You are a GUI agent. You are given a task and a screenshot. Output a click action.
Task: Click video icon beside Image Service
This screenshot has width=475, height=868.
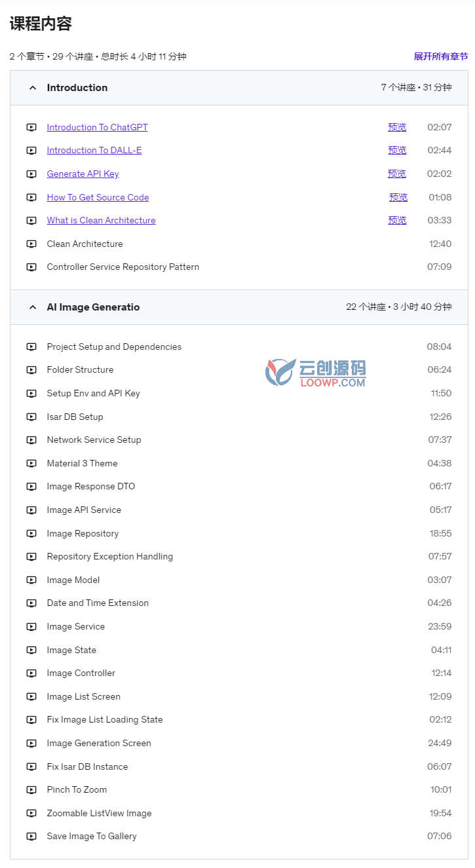31,627
